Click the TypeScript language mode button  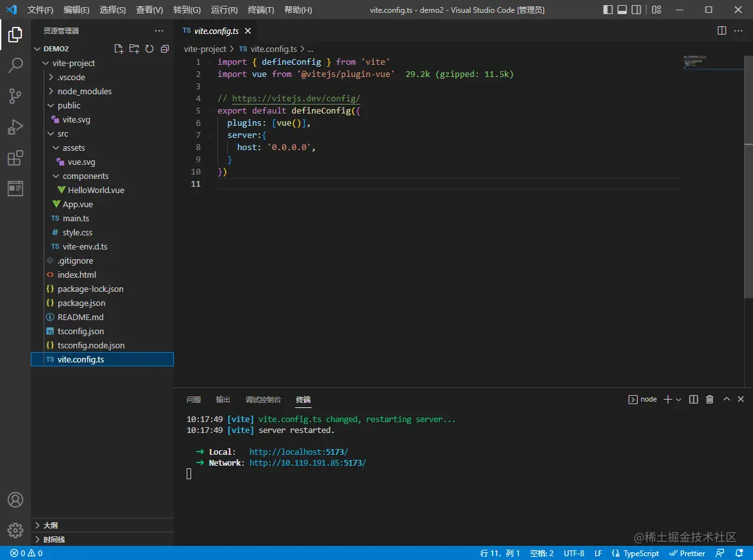[636, 553]
